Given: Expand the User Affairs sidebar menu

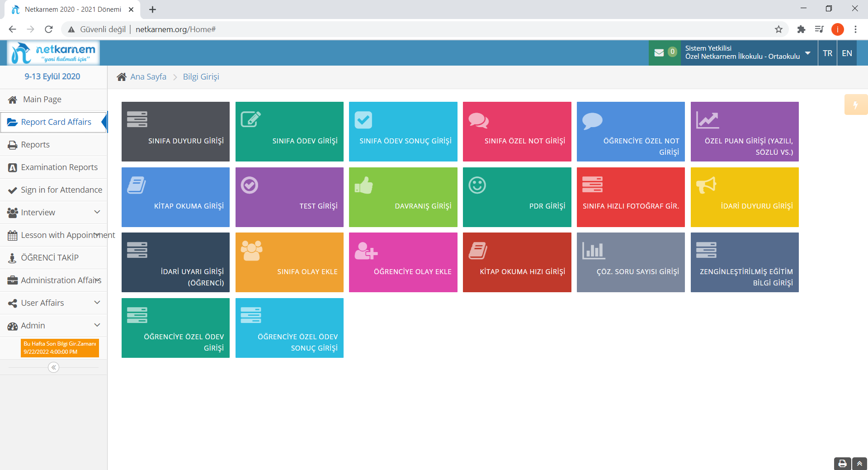Looking at the screenshot, I should [x=54, y=303].
